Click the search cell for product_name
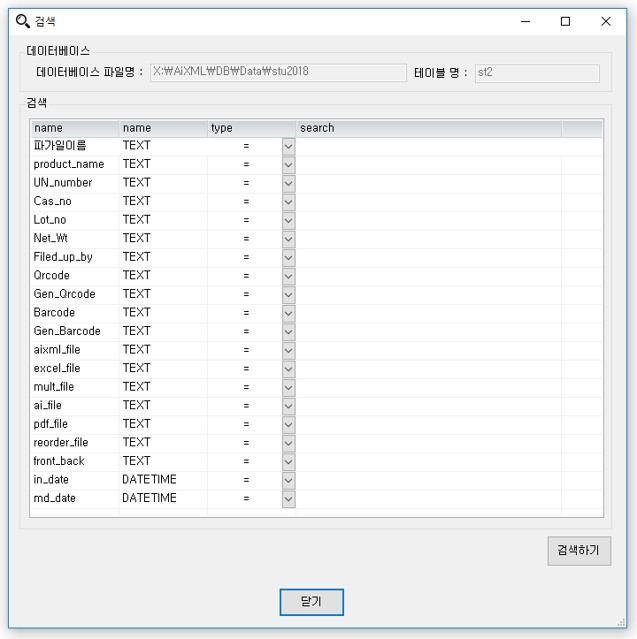The width and height of the screenshot is (637, 639). click(x=428, y=165)
